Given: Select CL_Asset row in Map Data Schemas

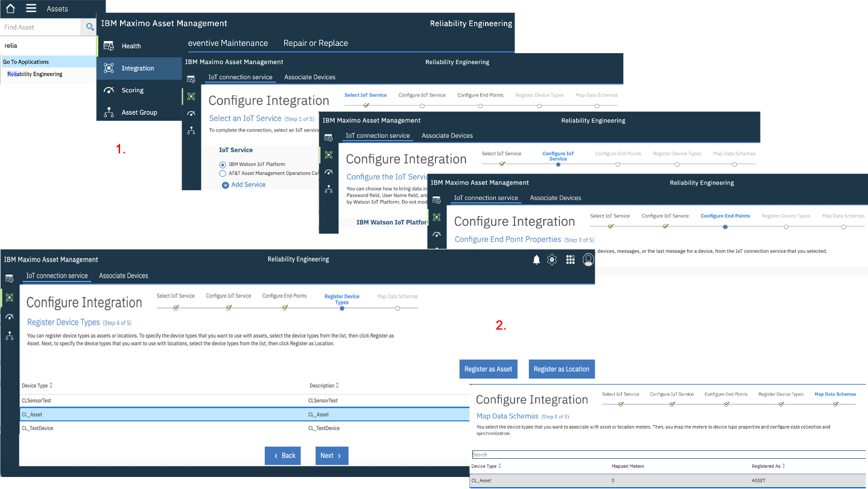Looking at the screenshot, I should [668, 481].
